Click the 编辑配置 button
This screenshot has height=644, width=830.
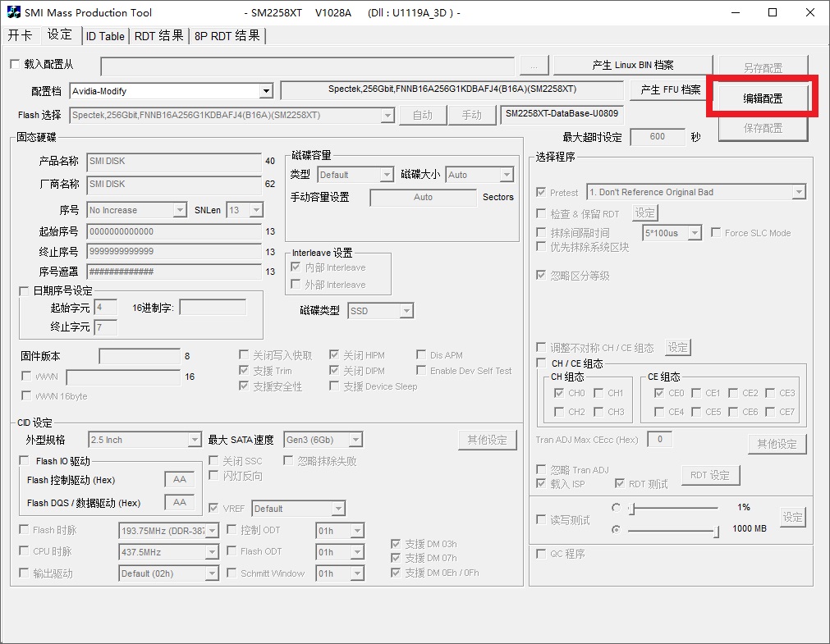[763, 98]
